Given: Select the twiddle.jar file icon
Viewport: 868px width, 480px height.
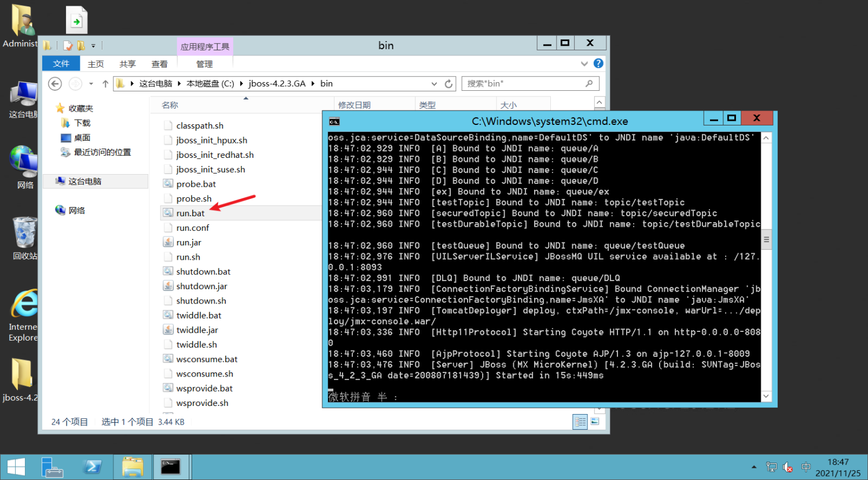Looking at the screenshot, I should 168,330.
